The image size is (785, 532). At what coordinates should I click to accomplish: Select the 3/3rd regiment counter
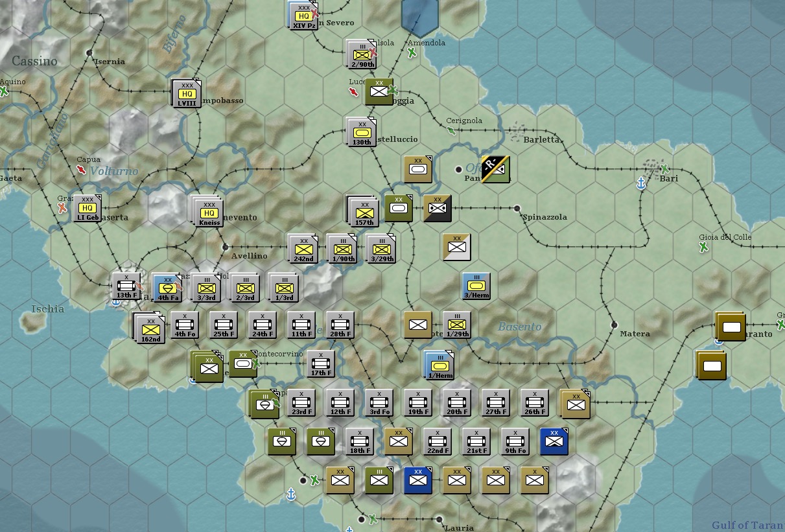tap(206, 288)
